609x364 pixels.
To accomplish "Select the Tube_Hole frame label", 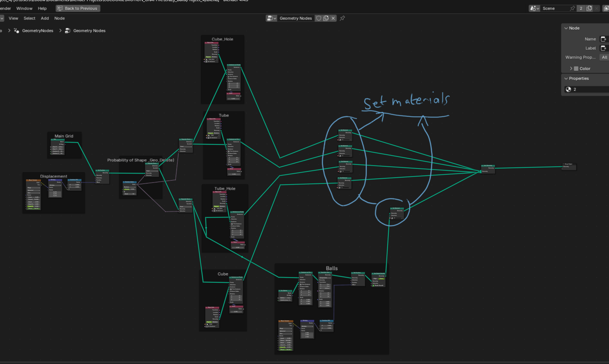I will [x=225, y=188].
